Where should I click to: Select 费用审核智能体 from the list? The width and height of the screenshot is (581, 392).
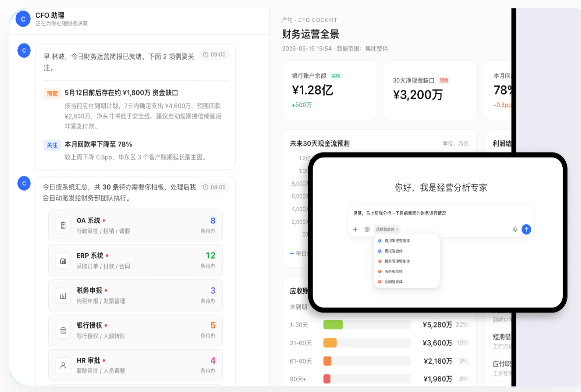click(406, 241)
